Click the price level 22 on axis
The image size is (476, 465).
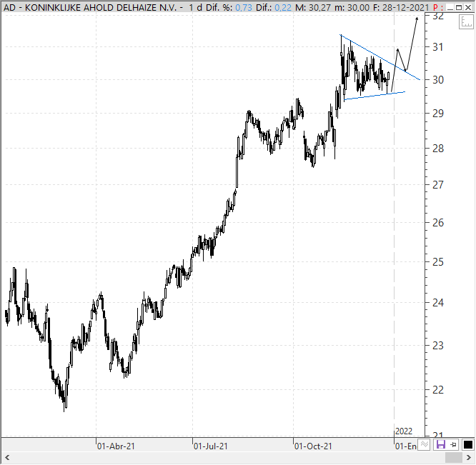click(x=438, y=390)
